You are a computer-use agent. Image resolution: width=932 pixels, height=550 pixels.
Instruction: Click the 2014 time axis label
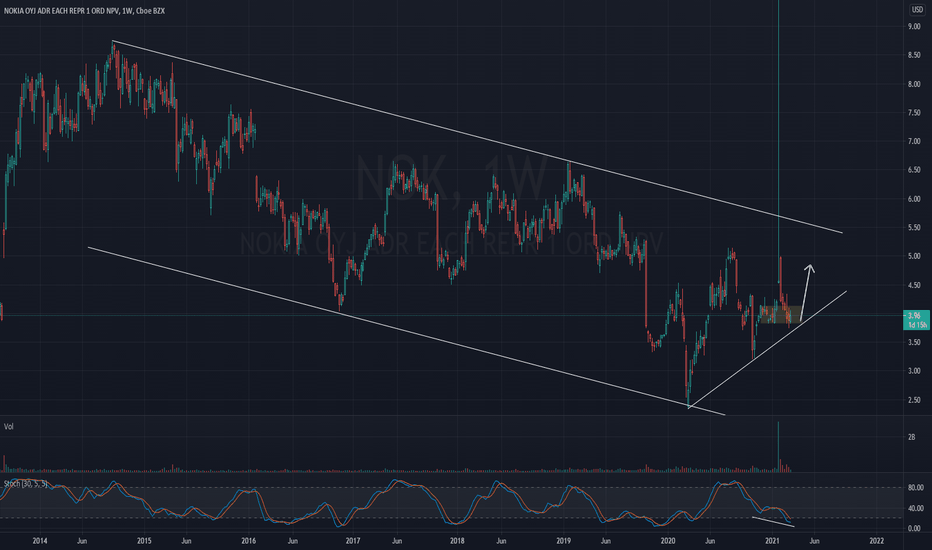pos(40,541)
